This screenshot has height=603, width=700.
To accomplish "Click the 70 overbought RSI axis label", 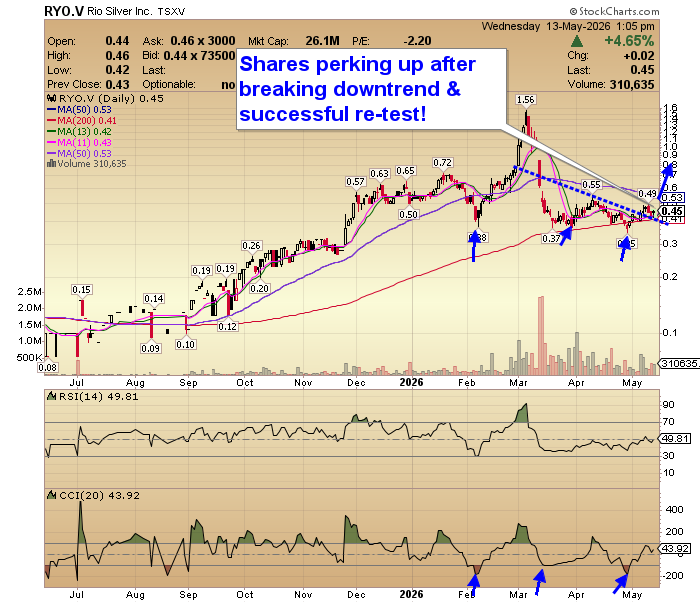I will tap(668, 421).
